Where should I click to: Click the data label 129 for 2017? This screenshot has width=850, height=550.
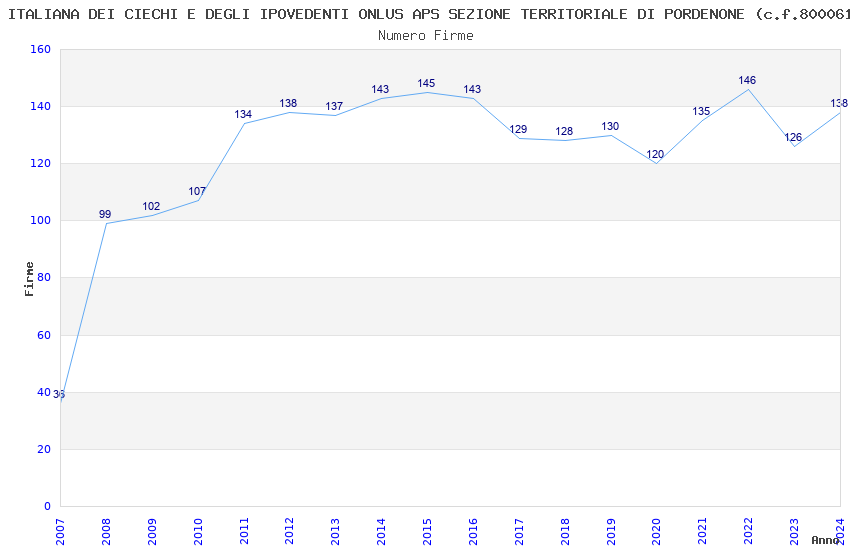pos(518,129)
